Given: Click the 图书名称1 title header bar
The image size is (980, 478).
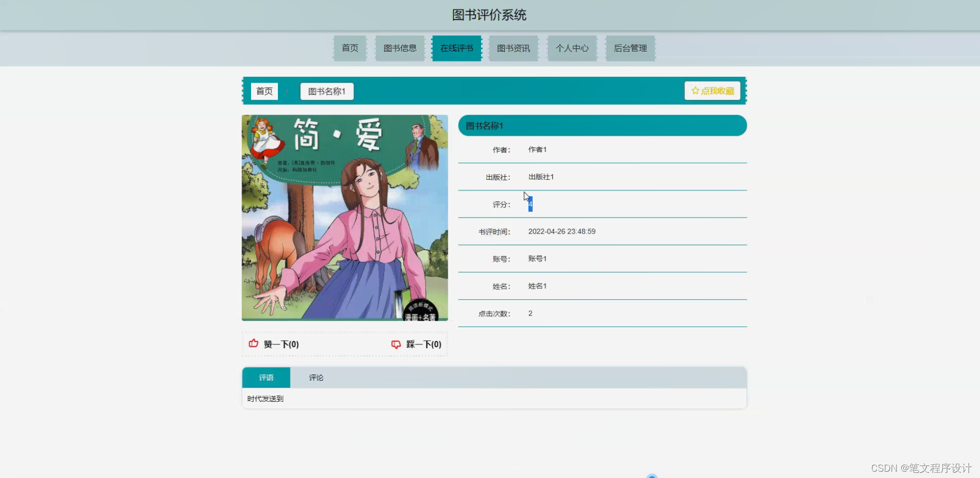Looking at the screenshot, I should click(603, 126).
